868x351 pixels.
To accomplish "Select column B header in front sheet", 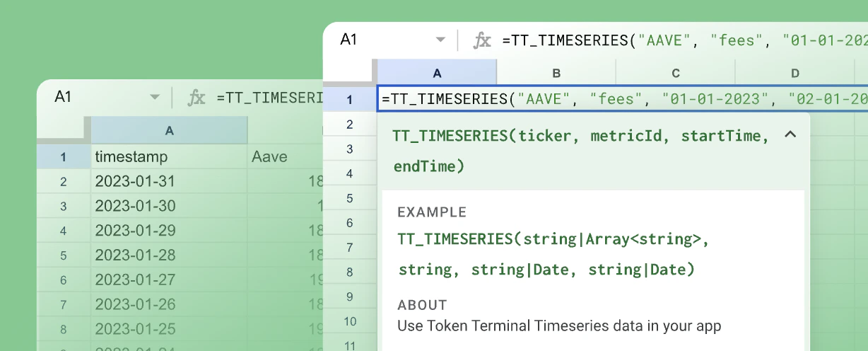I will pyautogui.click(x=556, y=73).
